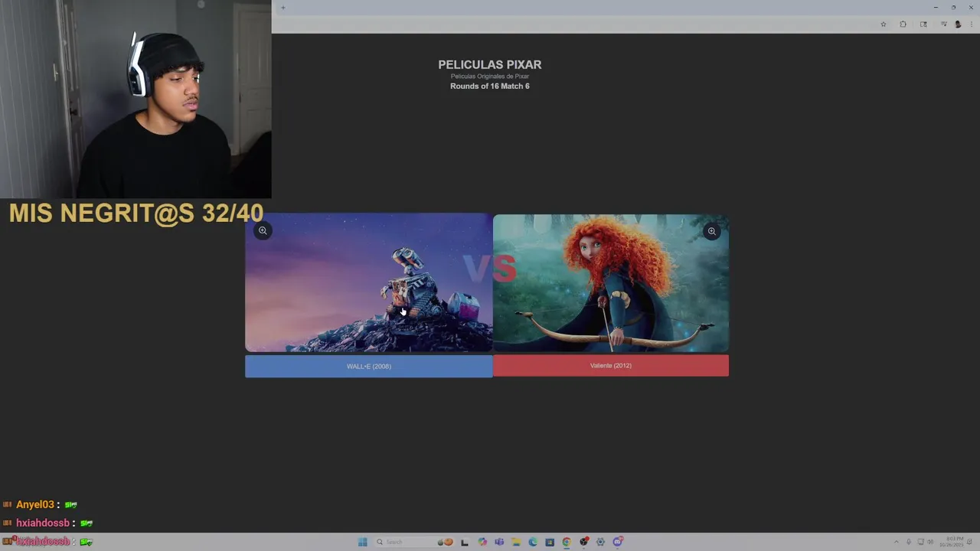This screenshot has height=551, width=980.
Task: Open Microsoft Edge from the taskbar
Action: coord(533,542)
